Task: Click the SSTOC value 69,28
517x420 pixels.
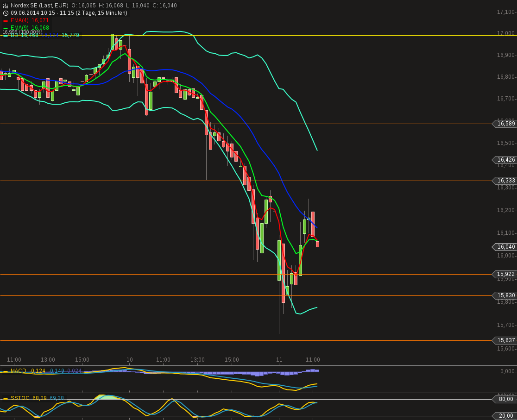Action: [57, 398]
